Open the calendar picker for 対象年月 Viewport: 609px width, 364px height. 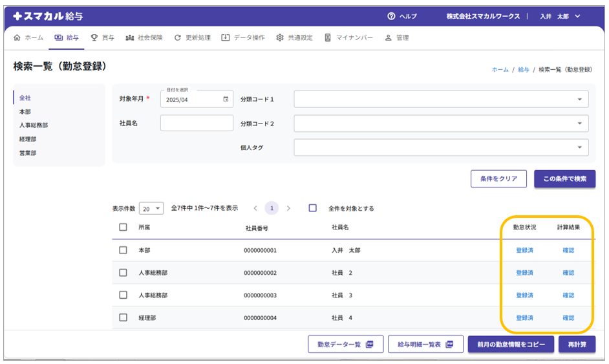pos(226,100)
